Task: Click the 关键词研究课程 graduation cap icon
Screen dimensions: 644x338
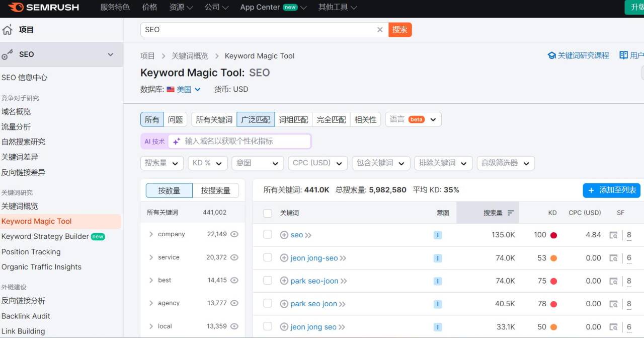Action: [551, 55]
